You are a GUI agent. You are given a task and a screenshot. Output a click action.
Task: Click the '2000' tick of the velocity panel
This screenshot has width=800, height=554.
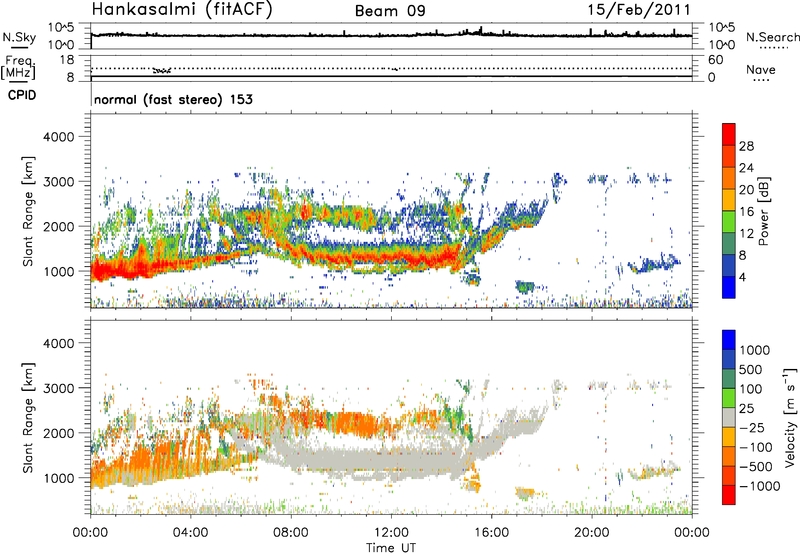pyautogui.click(x=59, y=433)
